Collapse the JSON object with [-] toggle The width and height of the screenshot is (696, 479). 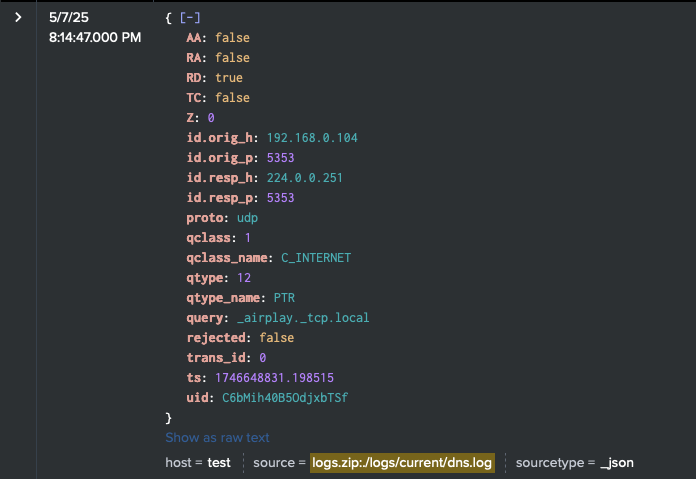190,18
